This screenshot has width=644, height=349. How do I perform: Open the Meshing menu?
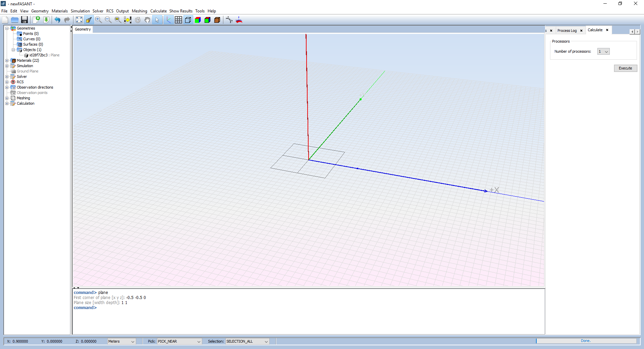click(139, 11)
